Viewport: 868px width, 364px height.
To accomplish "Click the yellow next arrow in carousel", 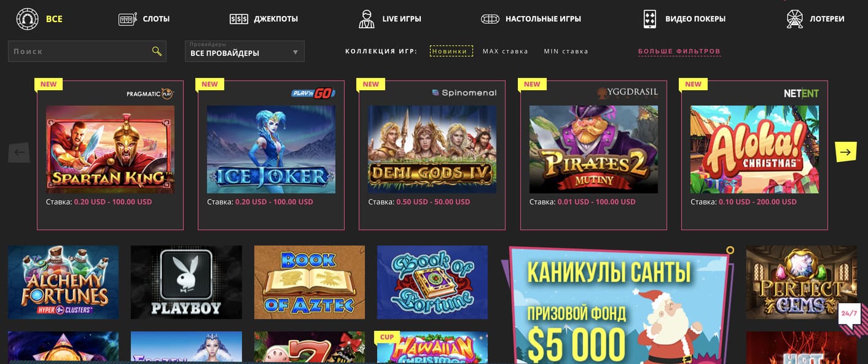I will [845, 152].
